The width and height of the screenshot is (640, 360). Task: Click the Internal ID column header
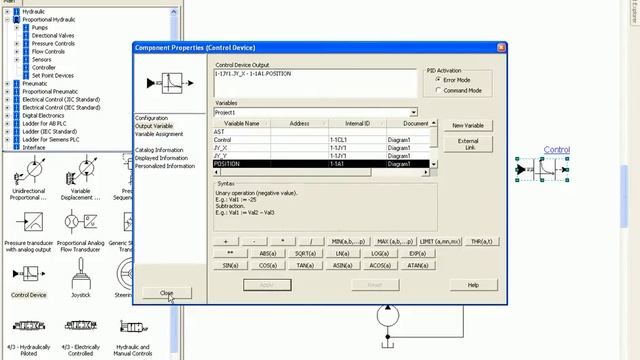coord(357,123)
